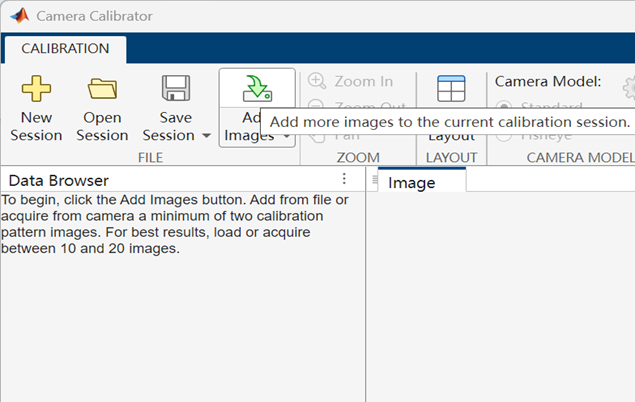Viewport: 635px width, 402px height.
Task: Click the Save Session floppy disk icon
Action: 176,88
